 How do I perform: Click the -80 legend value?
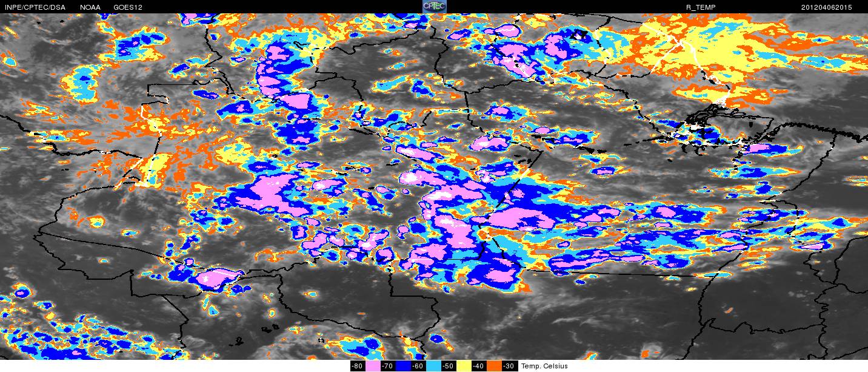(x=358, y=366)
